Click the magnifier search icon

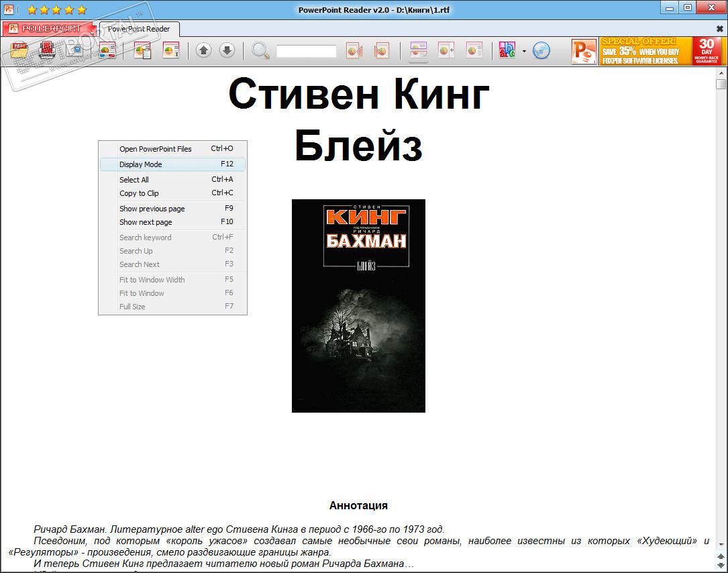[x=260, y=50]
